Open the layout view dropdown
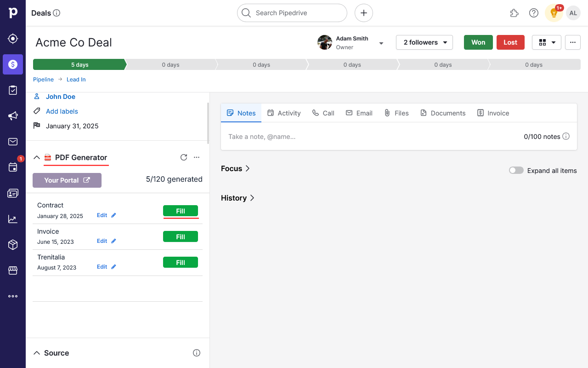Viewport: 588px width, 368px height. pos(547,42)
